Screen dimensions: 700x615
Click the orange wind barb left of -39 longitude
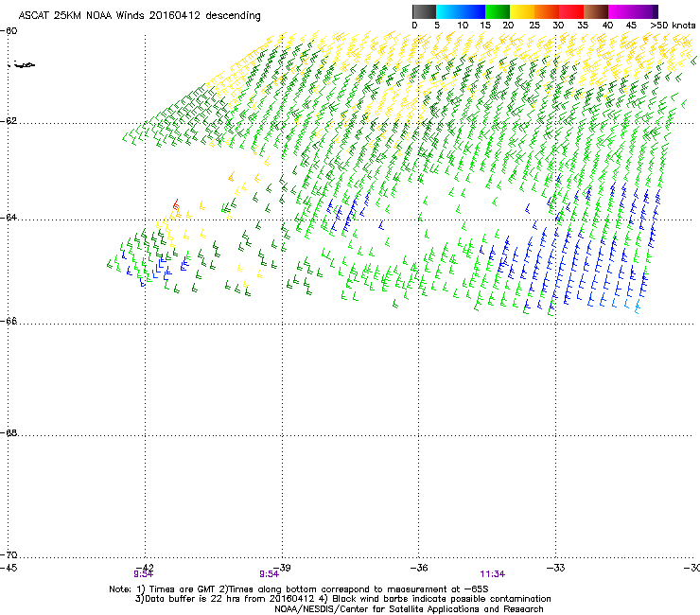click(231, 176)
